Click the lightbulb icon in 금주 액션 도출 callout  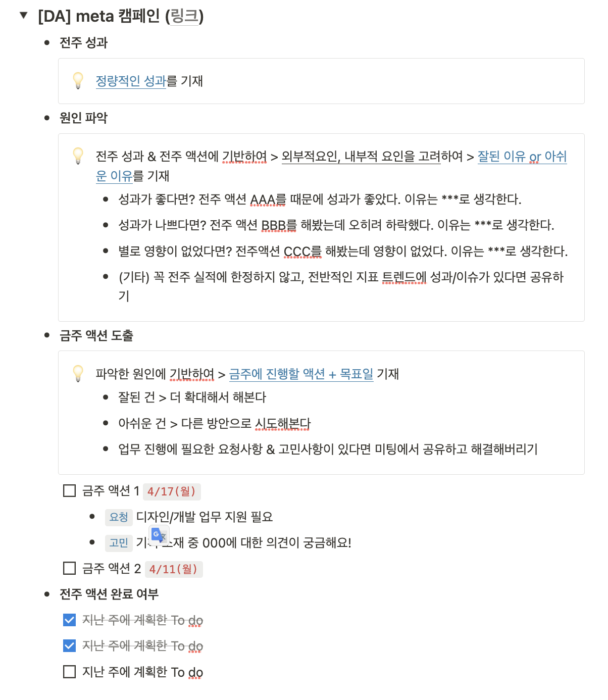[78, 373]
